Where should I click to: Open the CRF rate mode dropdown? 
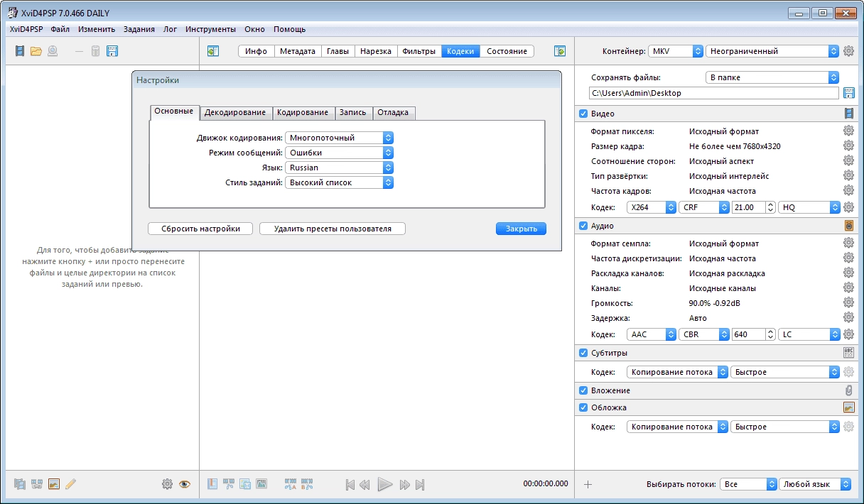pos(704,207)
